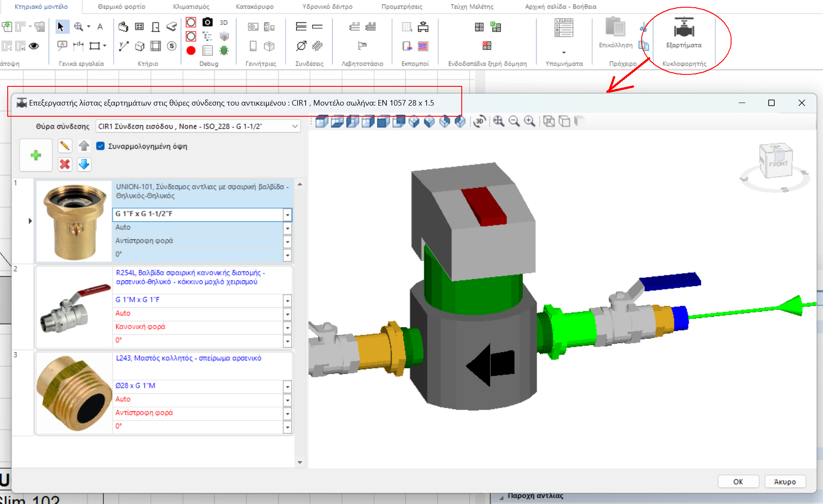Open the Θερμικό φορτίο tab
823x504 pixels.
tap(121, 6)
